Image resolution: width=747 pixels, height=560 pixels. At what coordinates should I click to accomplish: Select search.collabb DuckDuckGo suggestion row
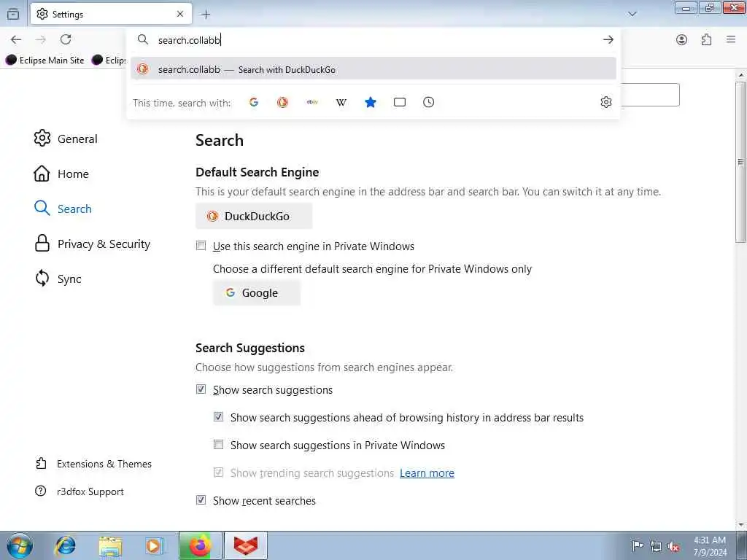point(373,69)
